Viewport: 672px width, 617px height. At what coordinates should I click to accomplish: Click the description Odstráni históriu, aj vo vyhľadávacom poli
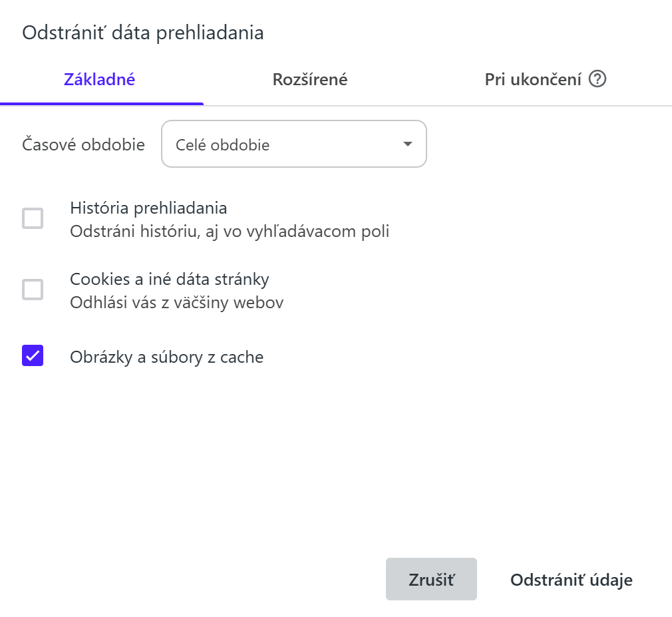click(x=230, y=232)
